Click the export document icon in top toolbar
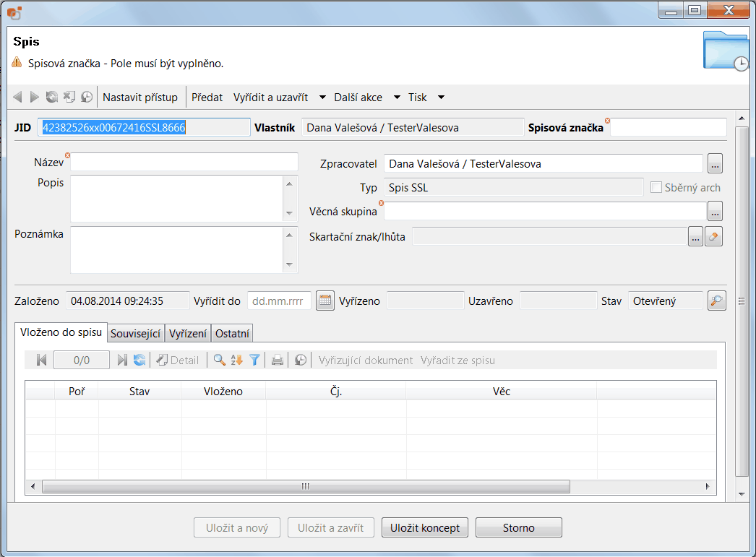The width and height of the screenshot is (756, 557). click(x=69, y=97)
